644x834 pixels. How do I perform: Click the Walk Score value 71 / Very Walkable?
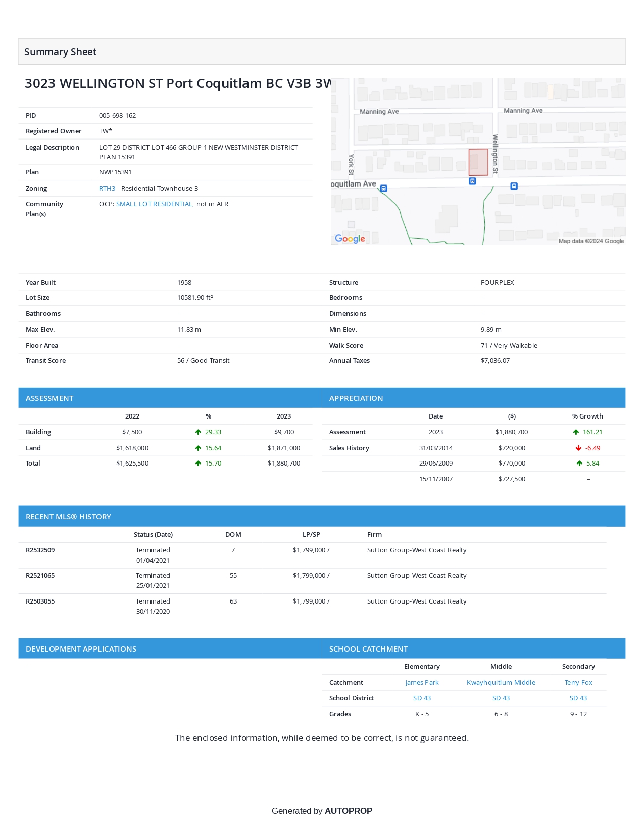click(x=509, y=346)
